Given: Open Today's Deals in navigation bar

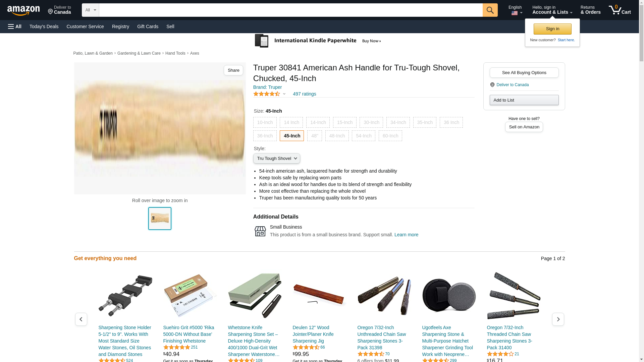Looking at the screenshot, I should click(44, 26).
